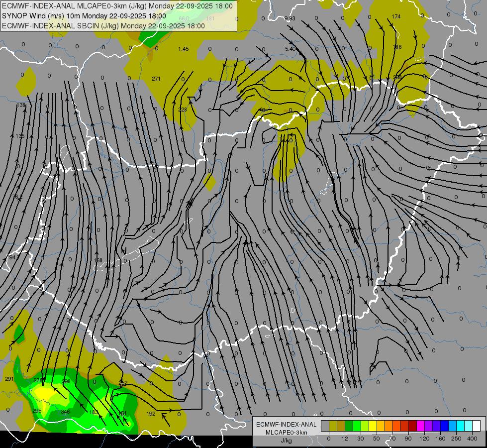
Task: Click the map value 295
Action: click(37, 411)
